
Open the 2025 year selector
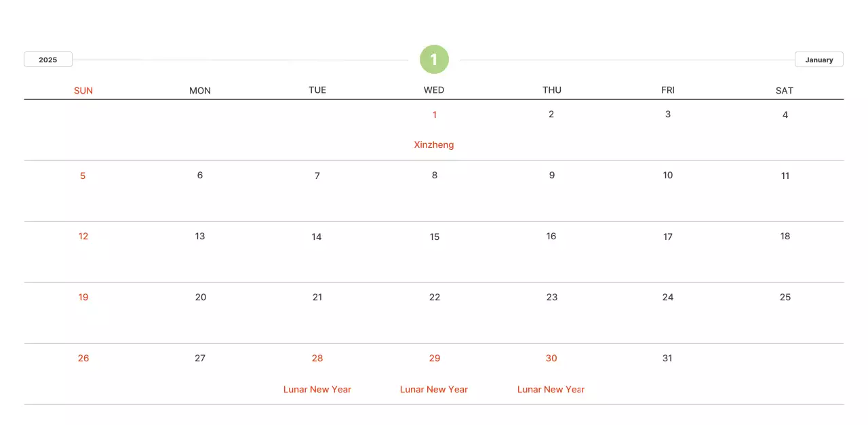tap(48, 60)
